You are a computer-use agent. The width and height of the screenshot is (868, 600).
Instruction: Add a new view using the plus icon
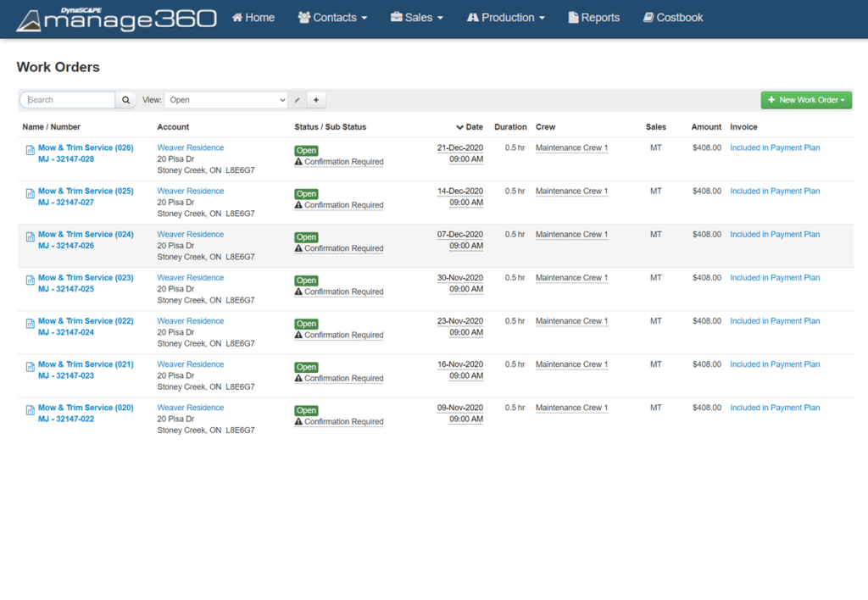315,99
